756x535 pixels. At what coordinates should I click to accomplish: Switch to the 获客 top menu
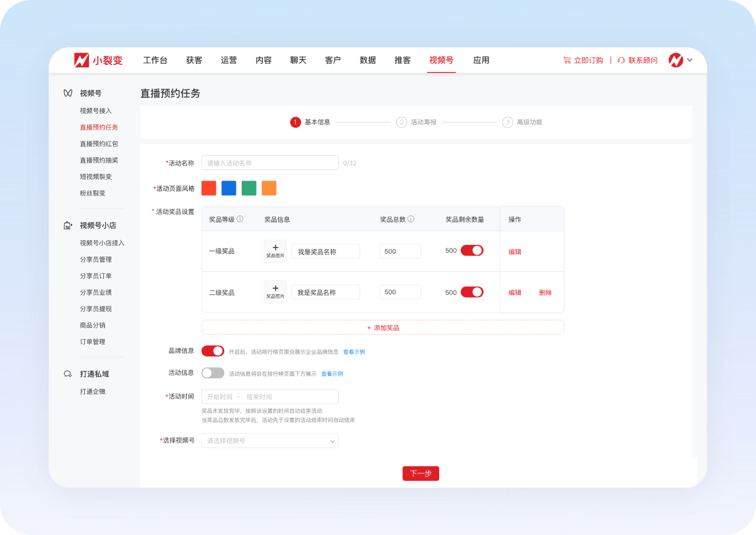pyautogui.click(x=194, y=60)
